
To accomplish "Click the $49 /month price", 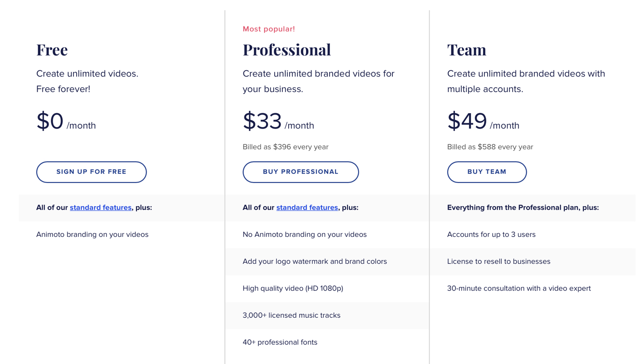I will (x=483, y=121).
